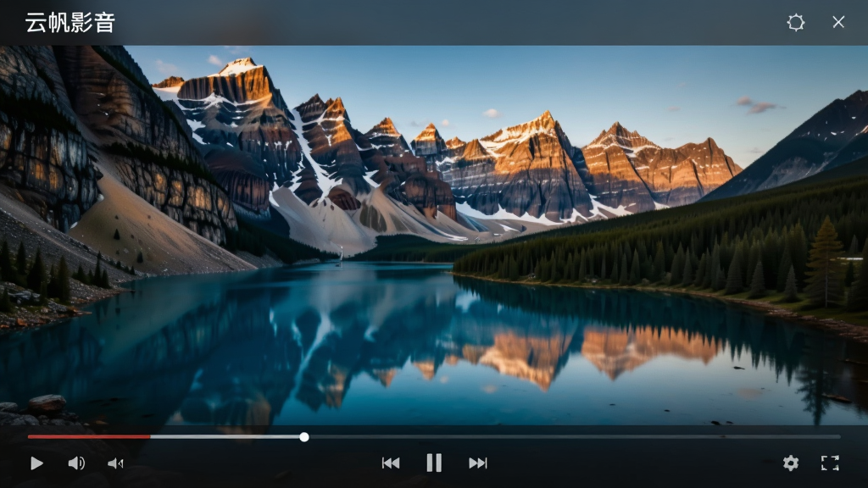This screenshot has width=868, height=488.
Task: Click the mountain lake video frame
Action: pyautogui.click(x=434, y=236)
